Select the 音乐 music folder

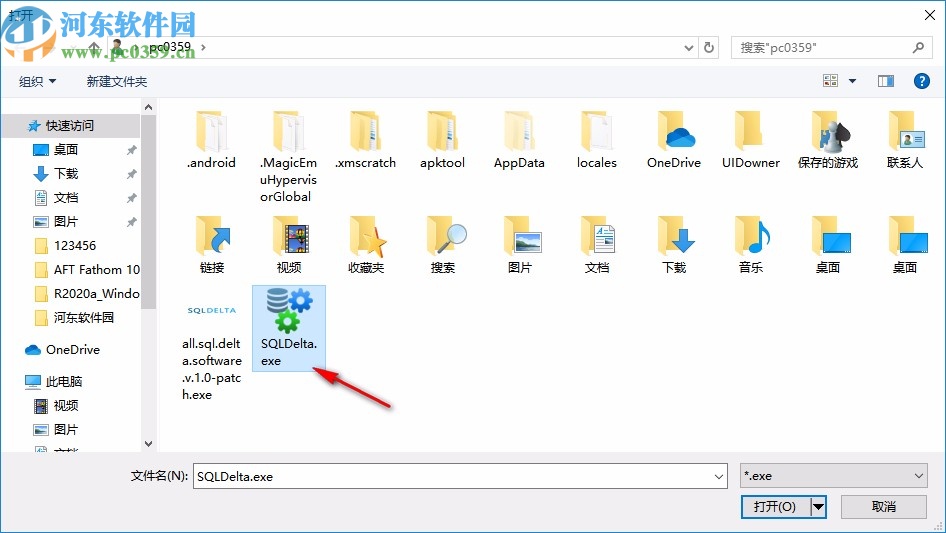point(751,244)
